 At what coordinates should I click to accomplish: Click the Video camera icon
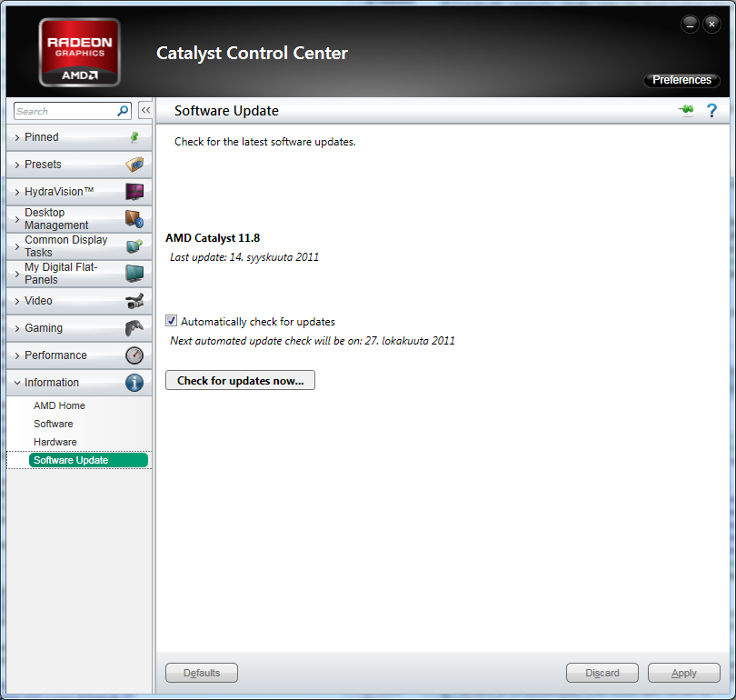(134, 301)
